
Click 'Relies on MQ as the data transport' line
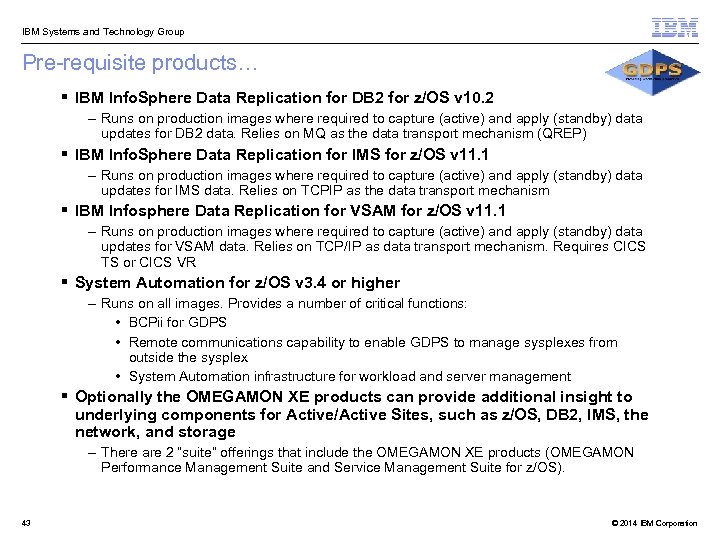click(x=344, y=134)
